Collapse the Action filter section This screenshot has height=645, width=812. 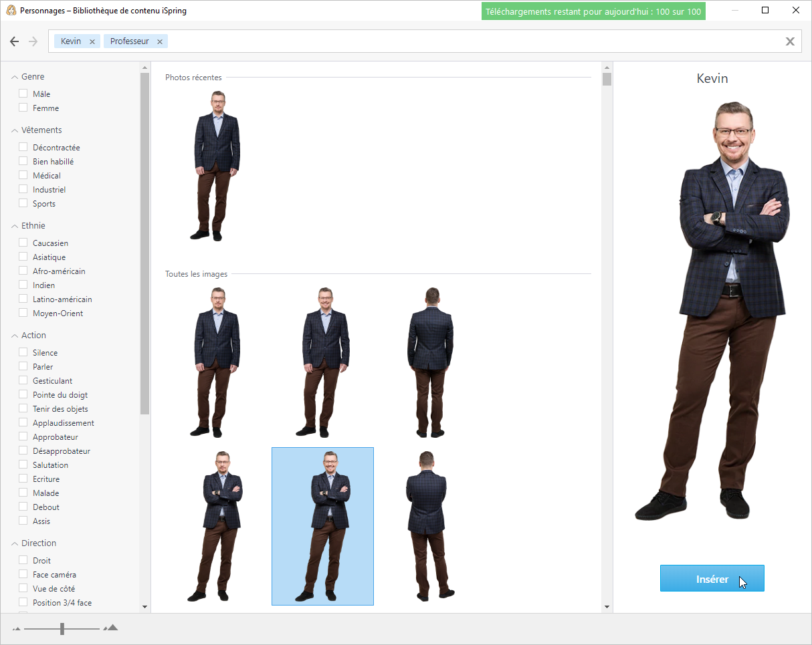coord(15,336)
